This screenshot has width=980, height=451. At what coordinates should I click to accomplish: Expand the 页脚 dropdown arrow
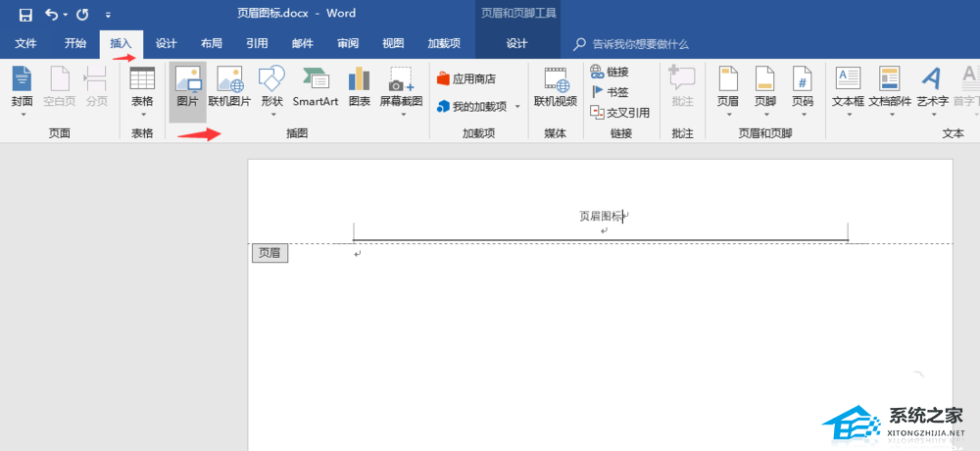coord(765,115)
